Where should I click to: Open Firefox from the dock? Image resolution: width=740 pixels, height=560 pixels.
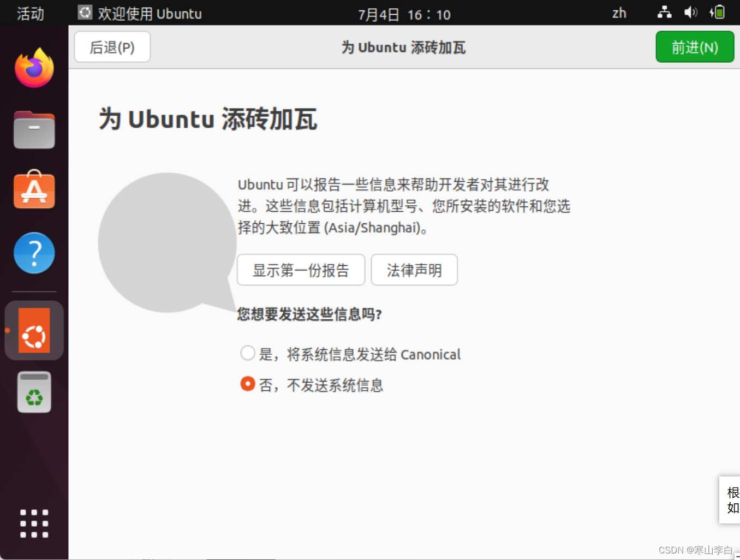[34, 67]
